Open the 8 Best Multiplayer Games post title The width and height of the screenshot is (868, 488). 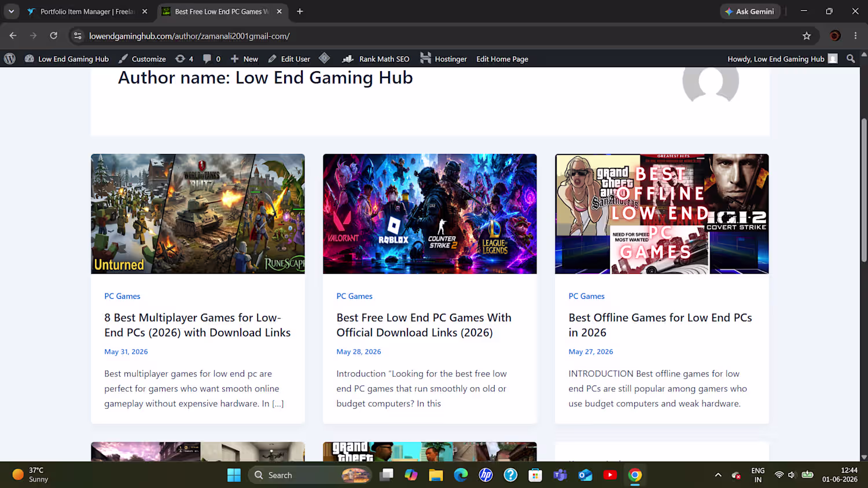tap(197, 325)
